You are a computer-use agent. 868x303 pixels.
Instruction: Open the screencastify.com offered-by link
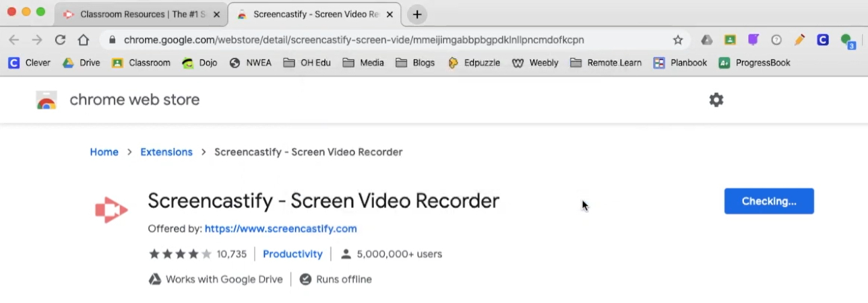click(x=281, y=229)
